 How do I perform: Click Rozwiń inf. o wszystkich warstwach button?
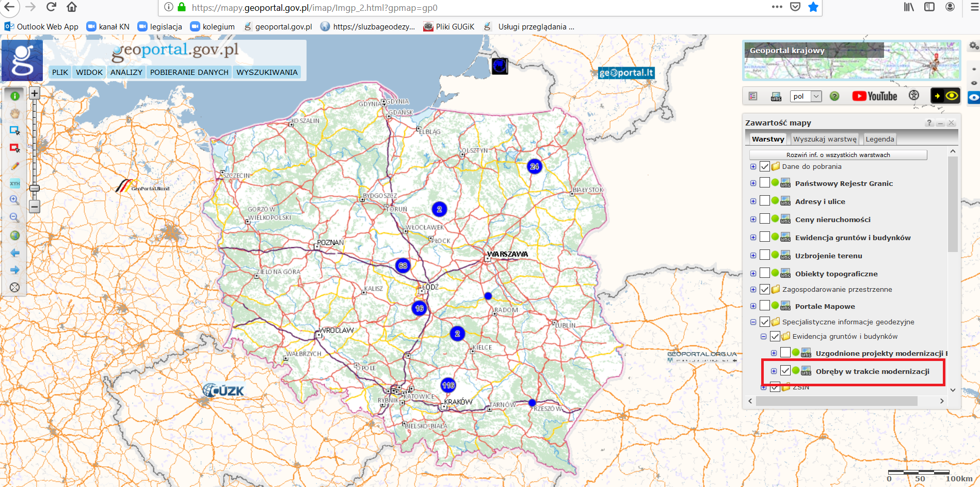click(x=838, y=155)
